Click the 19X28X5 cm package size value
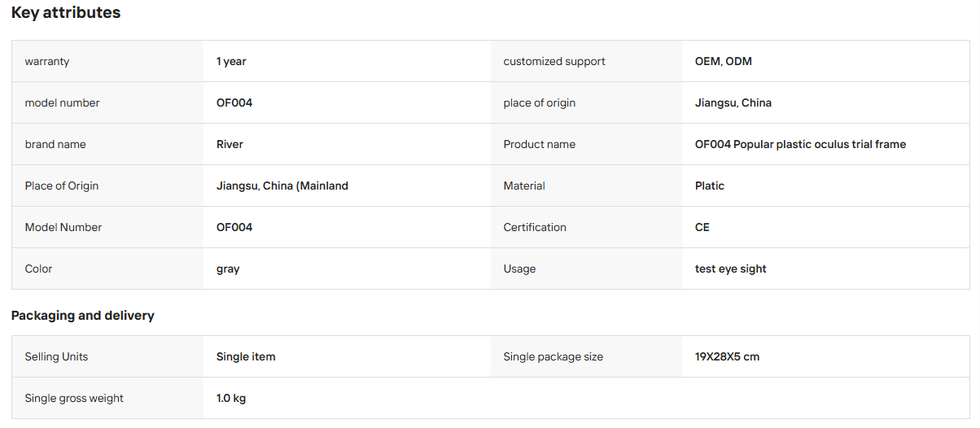This screenshot has width=980, height=428. 727,356
